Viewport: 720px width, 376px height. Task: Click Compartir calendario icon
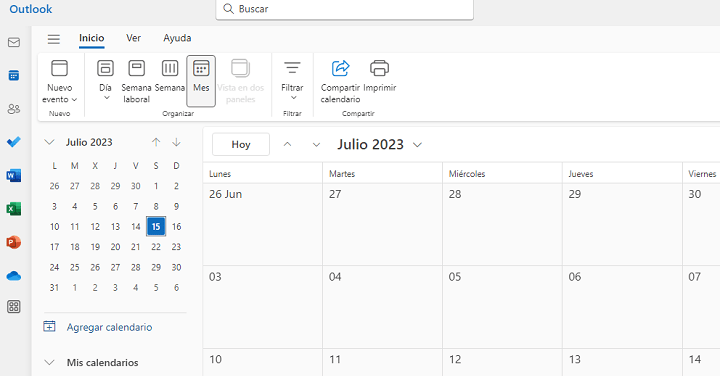point(340,68)
